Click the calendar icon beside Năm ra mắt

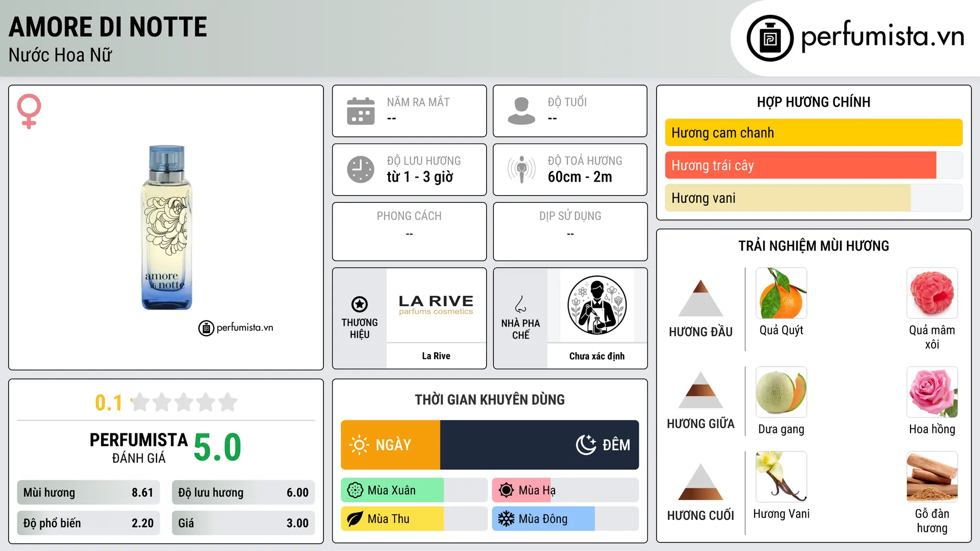(361, 111)
